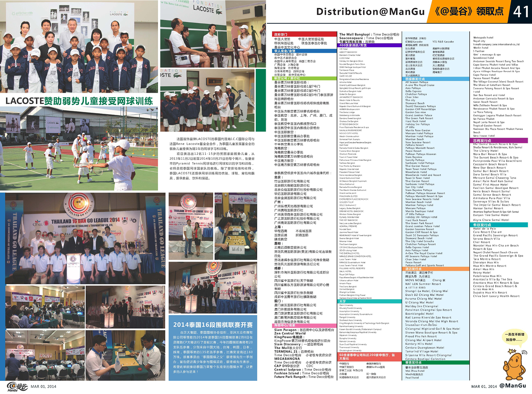Click the Fondation Lacoste crocodile logo banner
Screen dimensions: 532x394
[207, 8]
